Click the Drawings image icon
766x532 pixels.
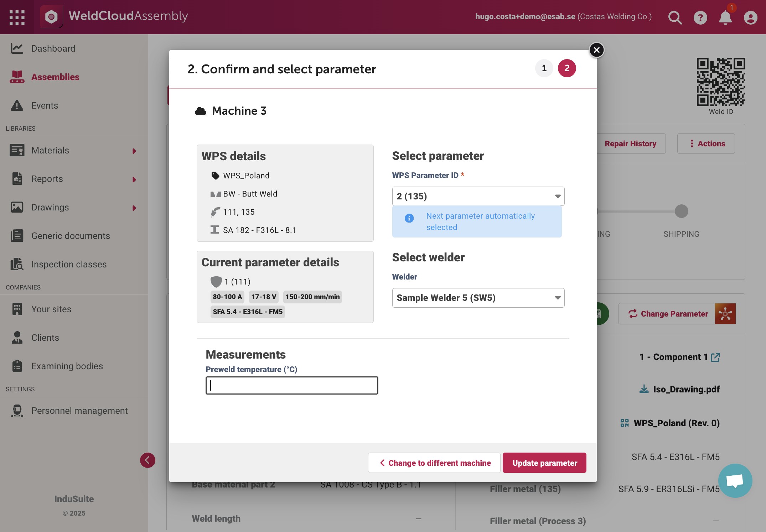point(17,207)
